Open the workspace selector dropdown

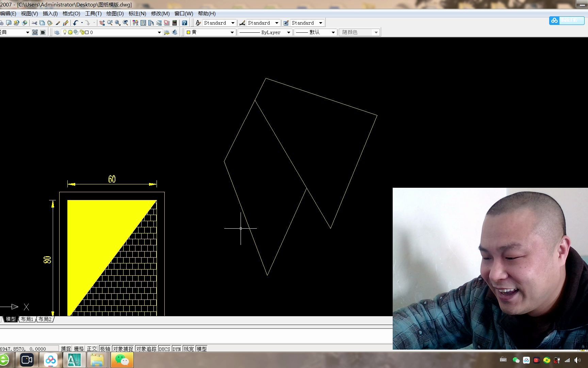click(x=15, y=32)
